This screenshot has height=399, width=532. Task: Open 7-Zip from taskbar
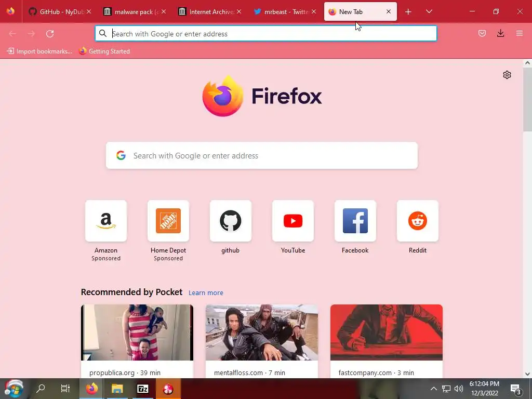pyautogui.click(x=143, y=389)
